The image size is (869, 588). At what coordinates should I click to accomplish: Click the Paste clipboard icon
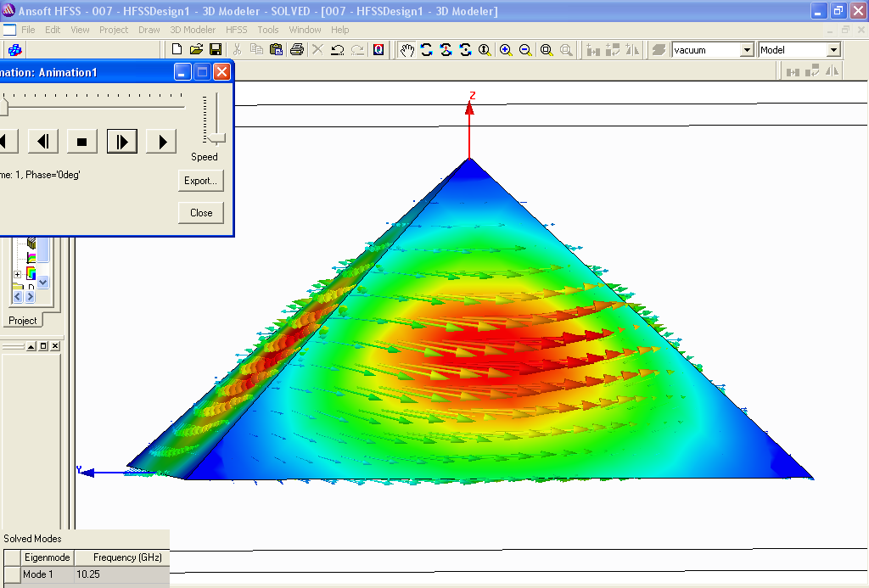pyautogui.click(x=276, y=50)
